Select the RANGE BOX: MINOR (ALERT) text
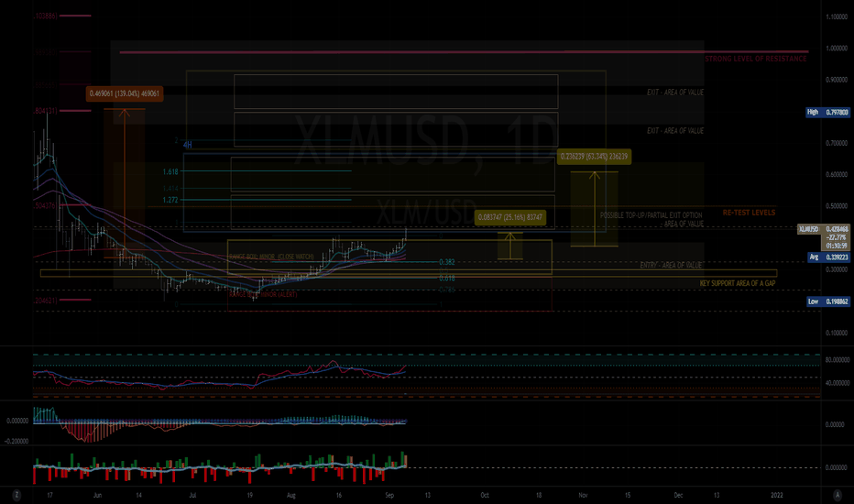The width and height of the screenshot is (854, 504). tap(264, 294)
